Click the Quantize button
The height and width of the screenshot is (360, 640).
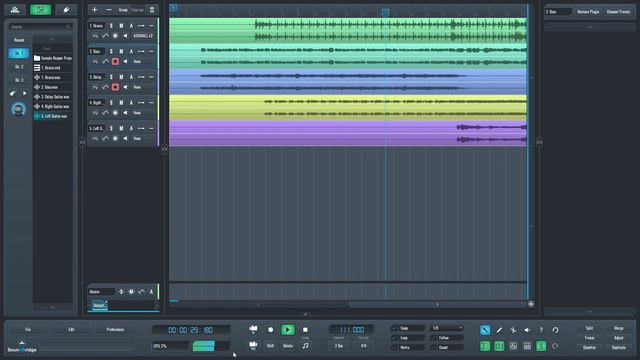point(589,348)
